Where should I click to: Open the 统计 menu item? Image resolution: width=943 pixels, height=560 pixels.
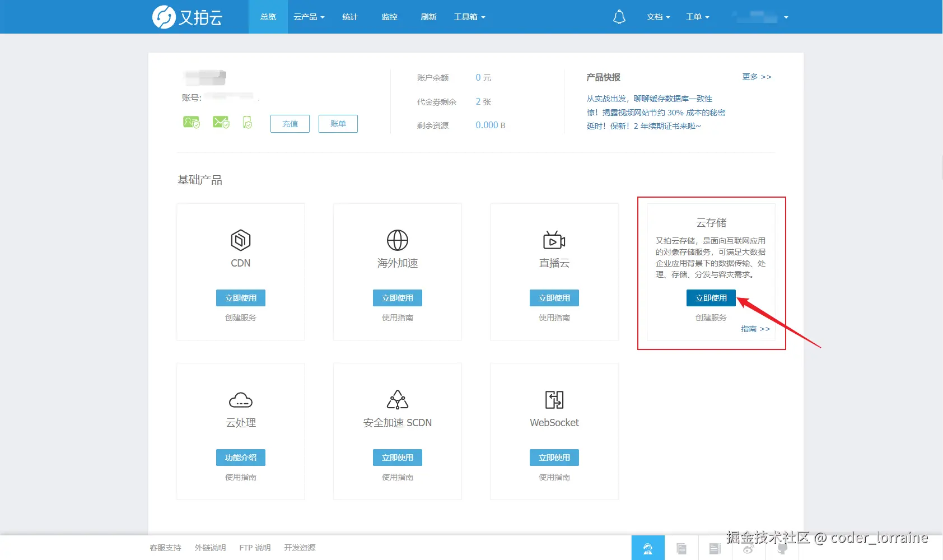click(350, 17)
